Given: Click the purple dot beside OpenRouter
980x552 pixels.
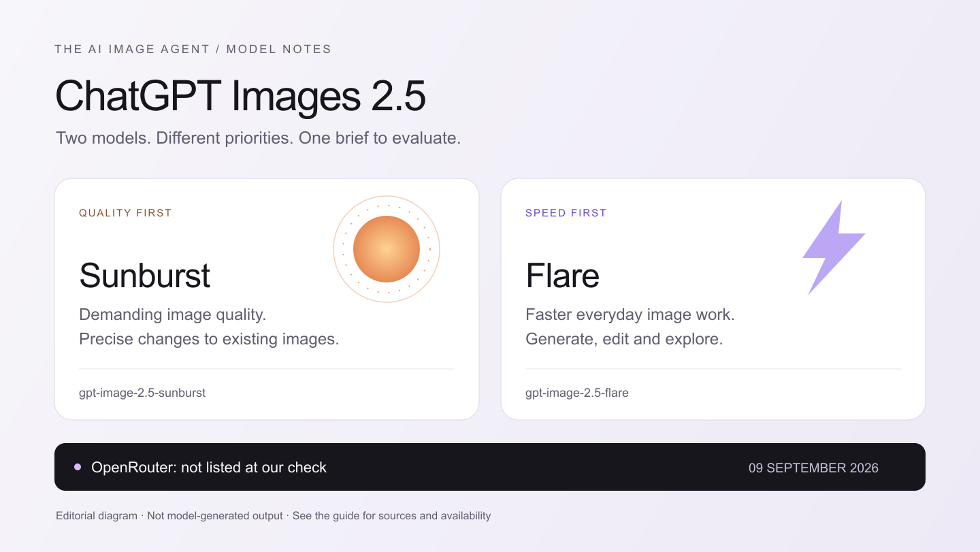Looking at the screenshot, I should coord(78,467).
